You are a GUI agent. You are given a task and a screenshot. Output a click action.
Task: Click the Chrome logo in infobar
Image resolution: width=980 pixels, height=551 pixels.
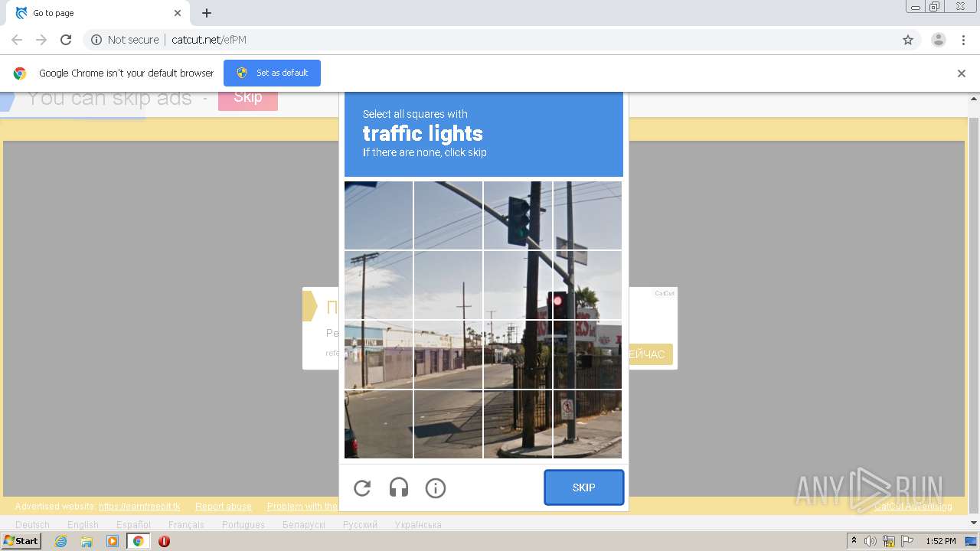[x=20, y=73]
